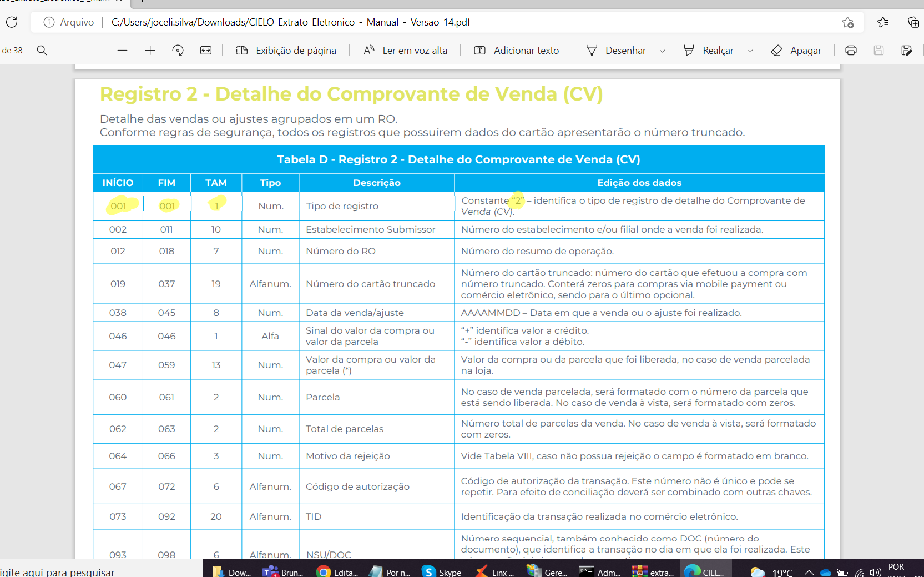
Task: Zoom in on the PDF
Action: pos(150,51)
